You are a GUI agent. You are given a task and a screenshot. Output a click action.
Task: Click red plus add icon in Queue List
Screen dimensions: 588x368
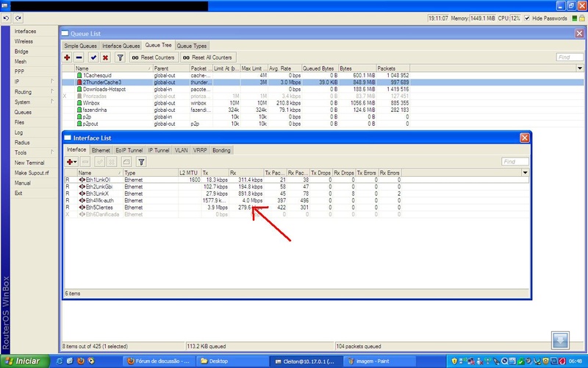pos(67,57)
